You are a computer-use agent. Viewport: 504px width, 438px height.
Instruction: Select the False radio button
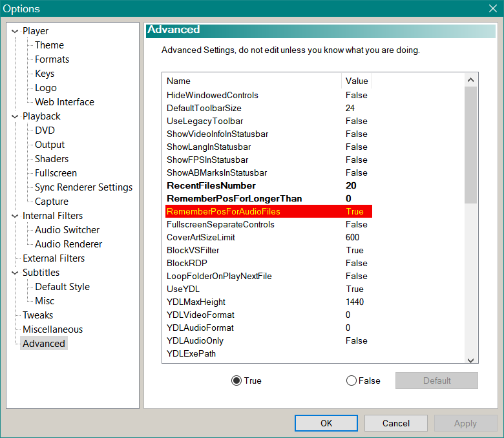pyautogui.click(x=352, y=381)
